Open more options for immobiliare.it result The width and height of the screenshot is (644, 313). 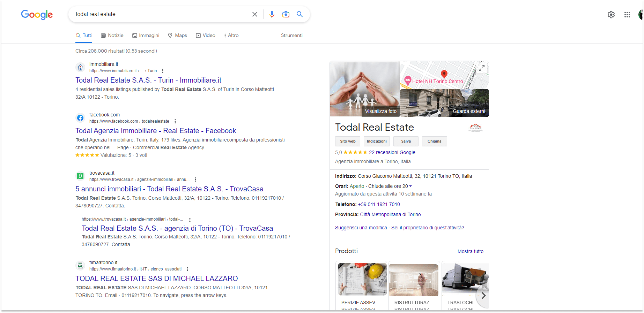163,71
